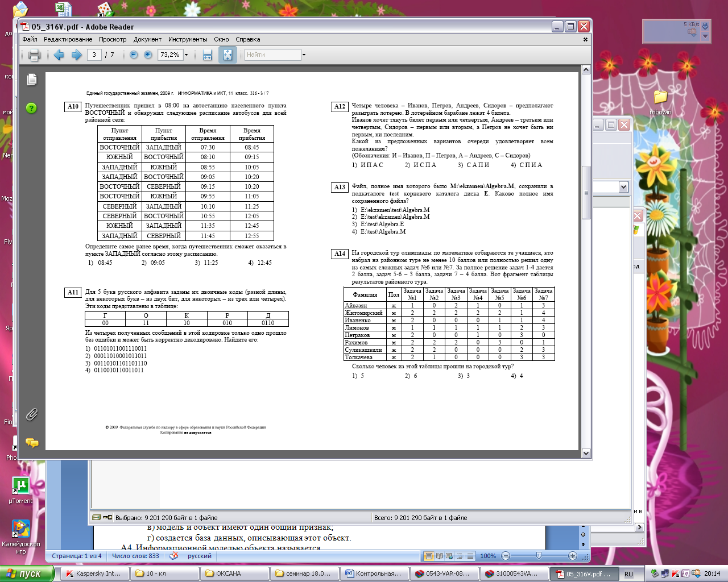
Task: Select Print Layout view in Word status bar
Action: 429,556
